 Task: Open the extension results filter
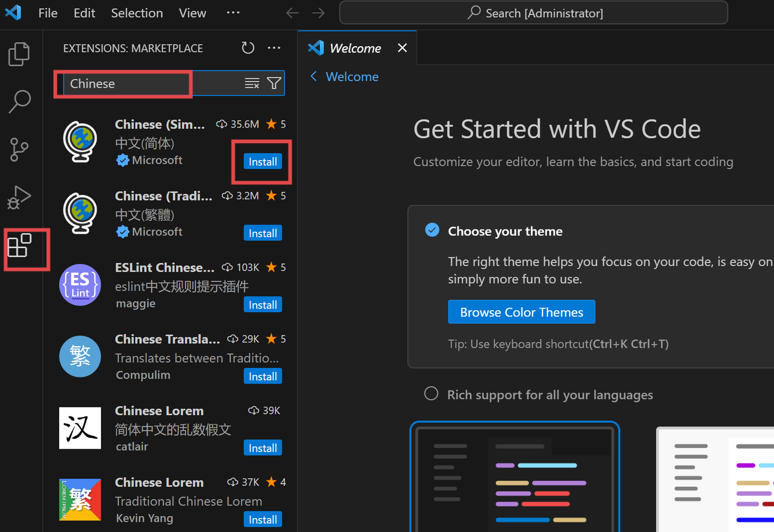tap(274, 83)
